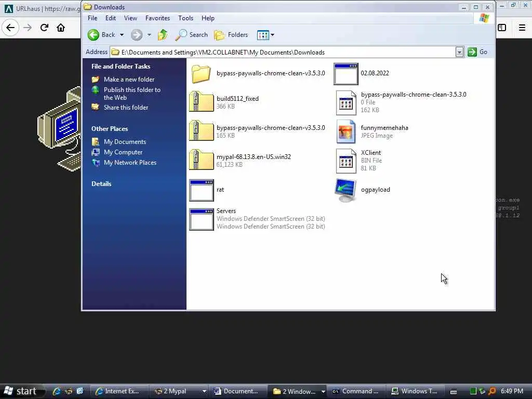Image resolution: width=532 pixels, height=399 pixels.
Task: Click the browser home icon
Action: click(x=61, y=28)
